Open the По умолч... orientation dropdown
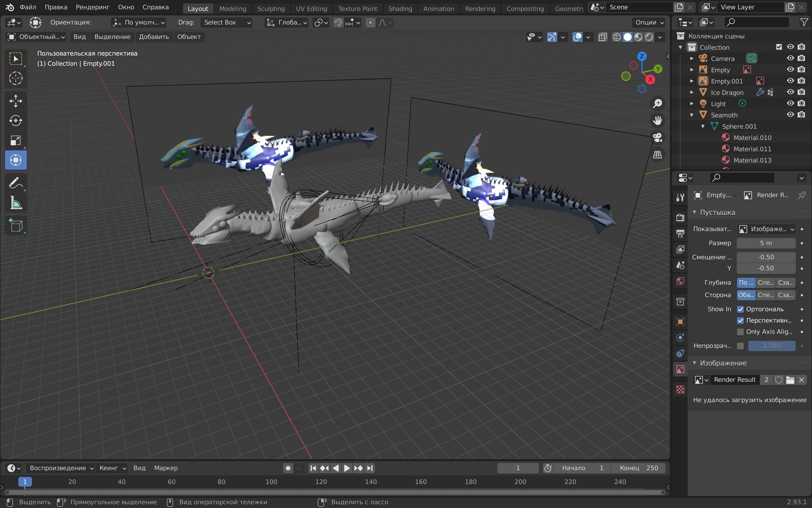 tap(139, 23)
